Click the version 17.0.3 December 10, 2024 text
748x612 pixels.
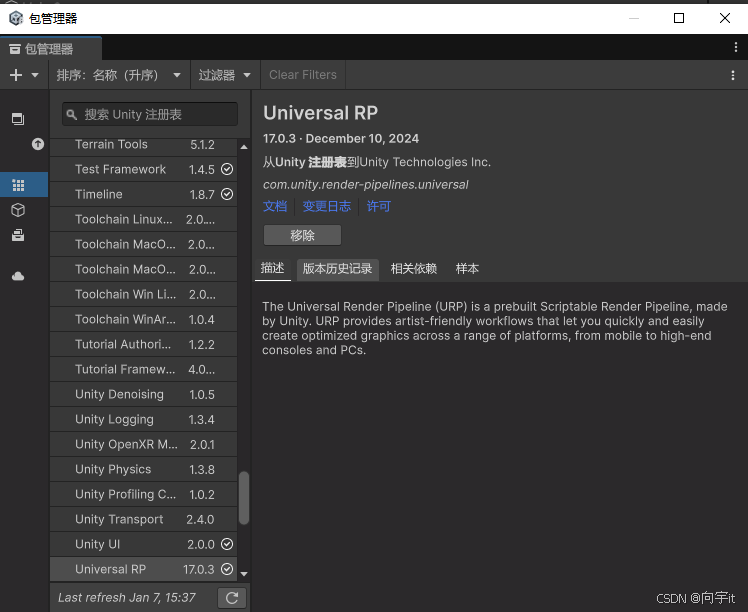pos(341,139)
